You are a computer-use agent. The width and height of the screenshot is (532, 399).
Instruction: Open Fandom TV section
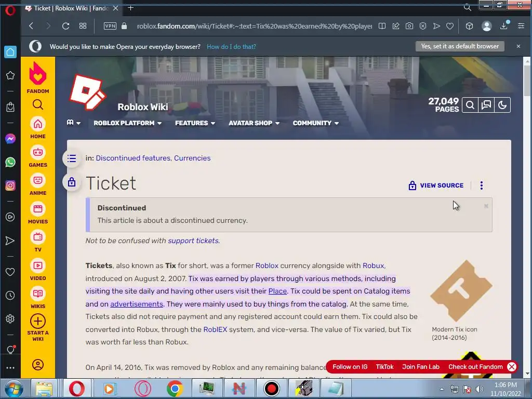pyautogui.click(x=37, y=241)
